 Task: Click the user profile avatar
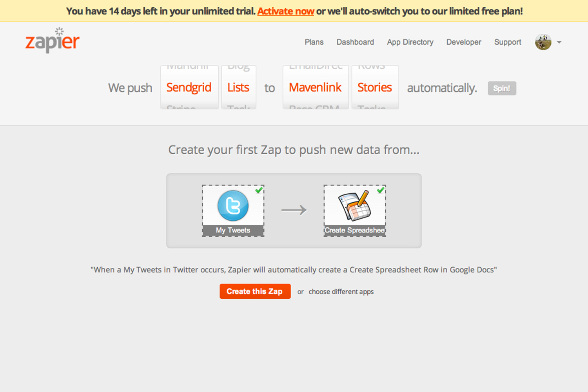coord(543,42)
